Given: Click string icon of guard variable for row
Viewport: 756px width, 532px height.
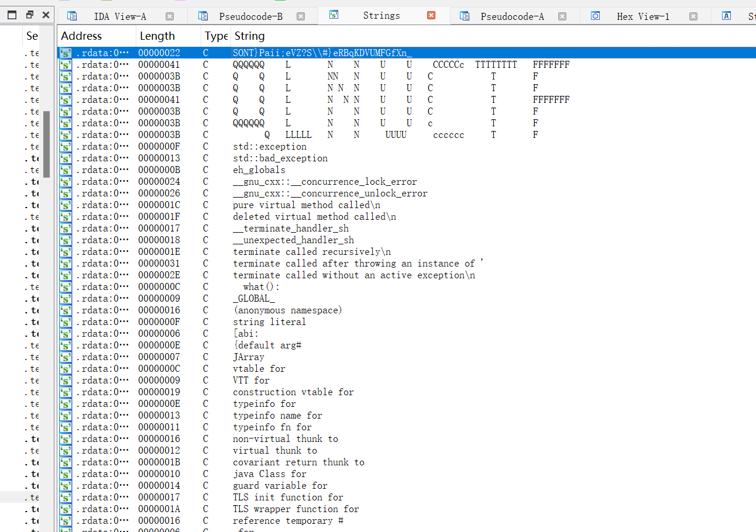Looking at the screenshot, I should 66,486.
